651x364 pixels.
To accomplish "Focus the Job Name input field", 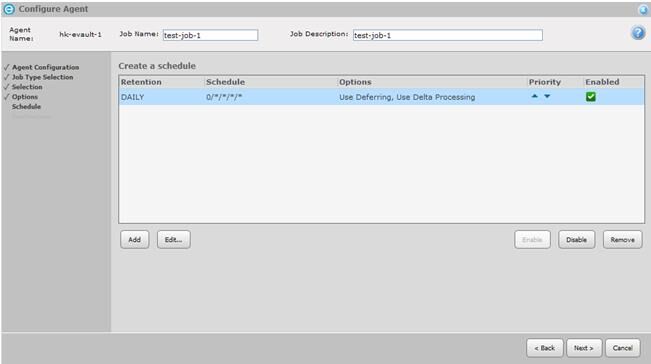I will coord(210,35).
